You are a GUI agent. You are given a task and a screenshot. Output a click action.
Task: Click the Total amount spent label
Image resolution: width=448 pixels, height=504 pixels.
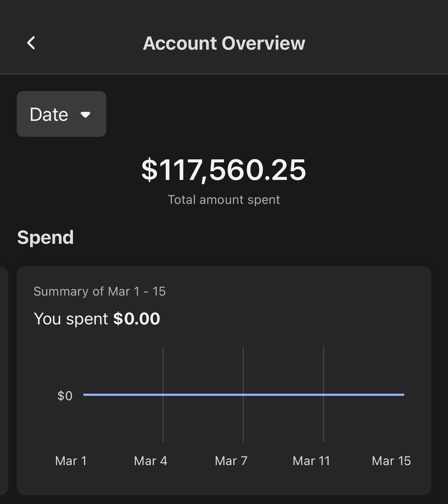(x=224, y=200)
